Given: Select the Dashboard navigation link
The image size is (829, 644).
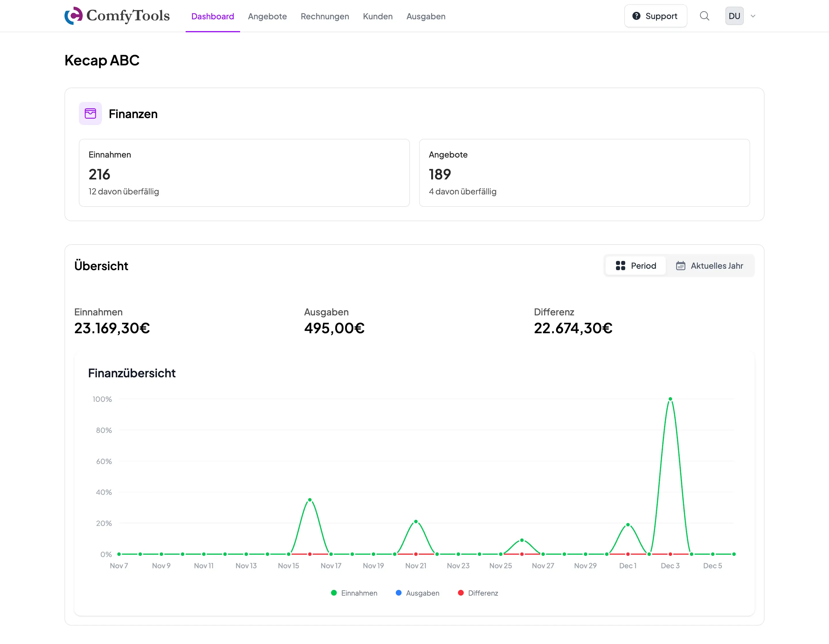Looking at the screenshot, I should pyautogui.click(x=212, y=16).
